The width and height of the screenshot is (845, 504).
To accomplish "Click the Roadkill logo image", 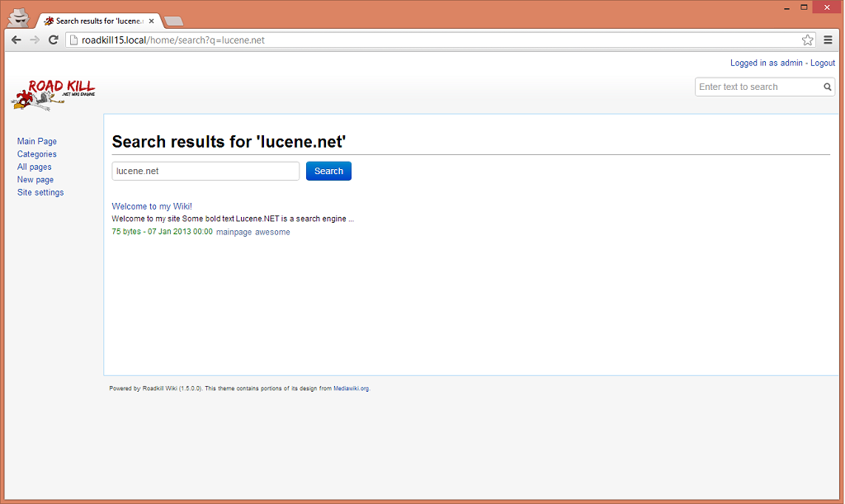I will (x=53, y=94).
